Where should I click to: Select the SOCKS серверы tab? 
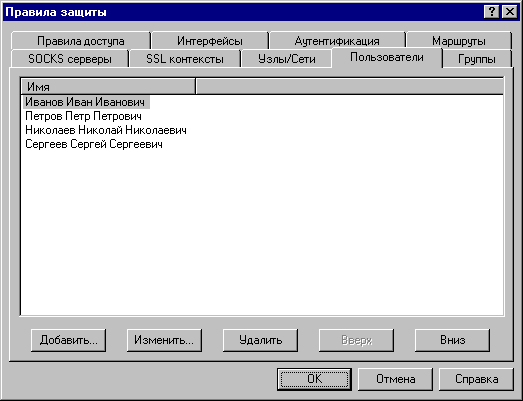(x=70, y=59)
